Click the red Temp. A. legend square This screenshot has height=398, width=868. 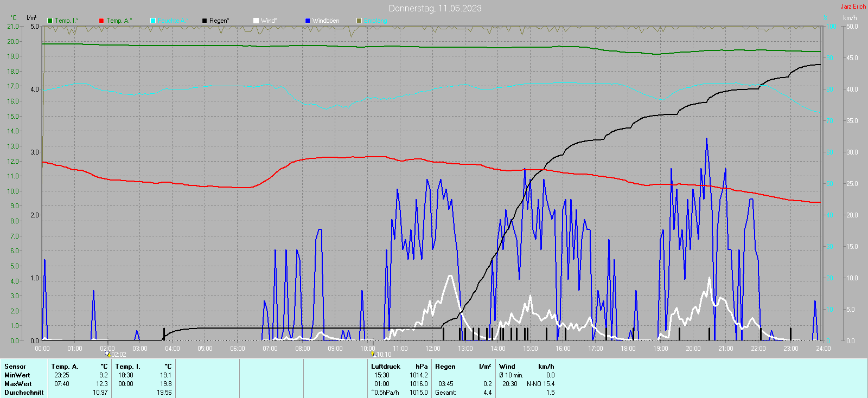click(101, 21)
